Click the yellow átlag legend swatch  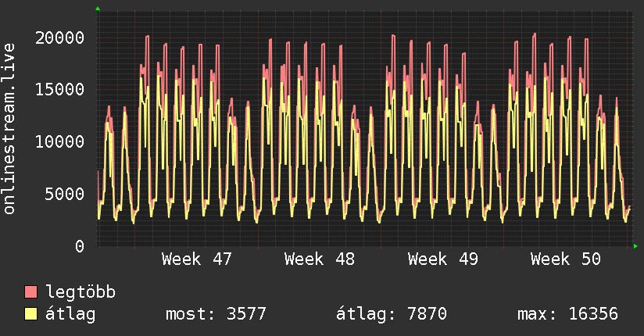pyautogui.click(x=30, y=313)
